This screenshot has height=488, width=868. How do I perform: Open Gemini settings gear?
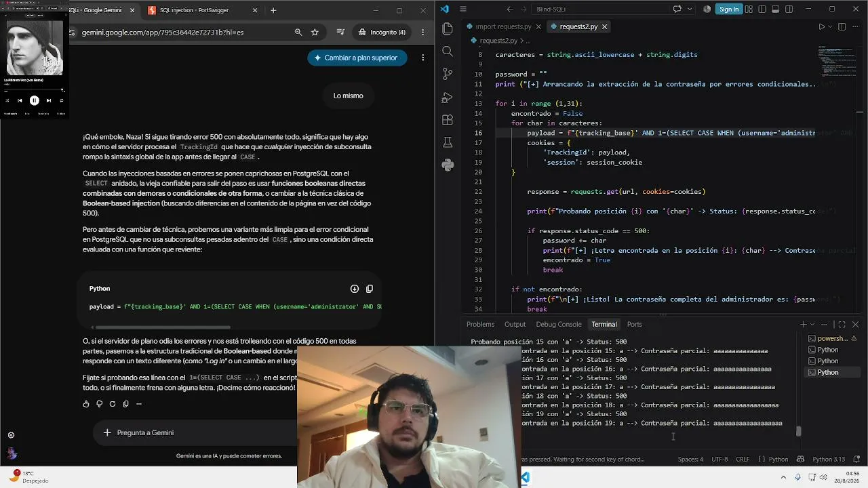pyautogui.click(x=11, y=435)
